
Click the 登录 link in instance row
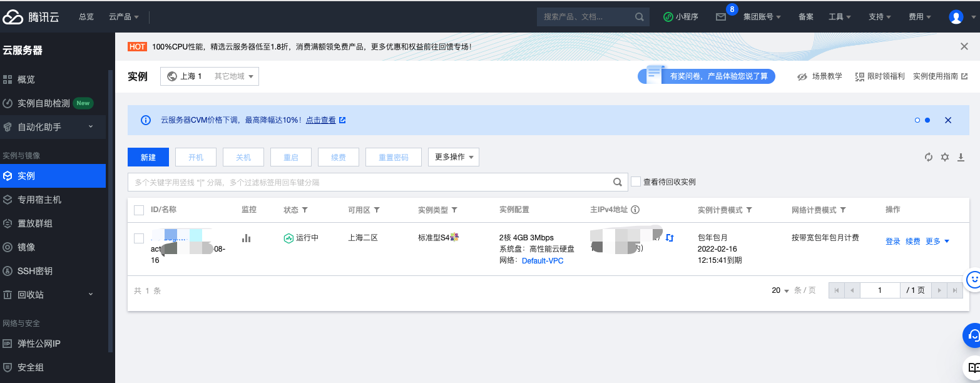click(x=892, y=242)
